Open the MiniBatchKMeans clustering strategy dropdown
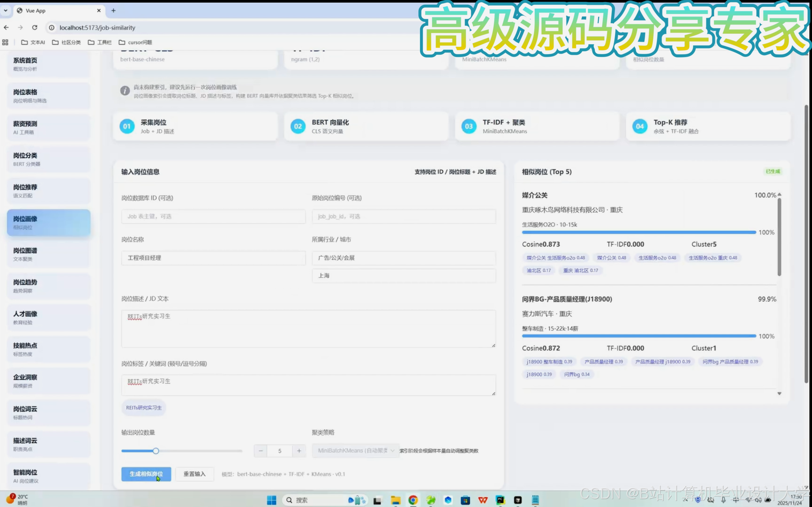Image resolution: width=812 pixels, height=507 pixels. (355, 450)
